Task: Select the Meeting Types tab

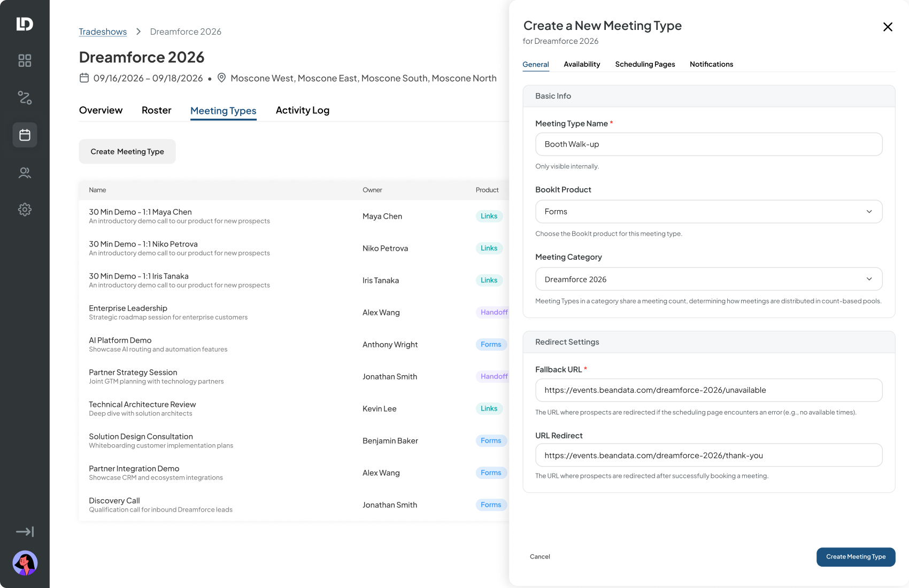Action: 223,111
